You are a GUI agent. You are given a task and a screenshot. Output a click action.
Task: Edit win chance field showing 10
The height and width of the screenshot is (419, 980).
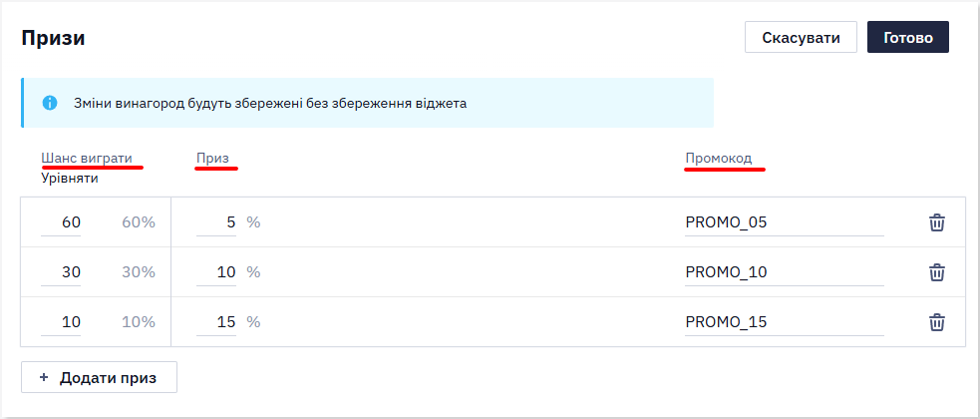click(61, 322)
